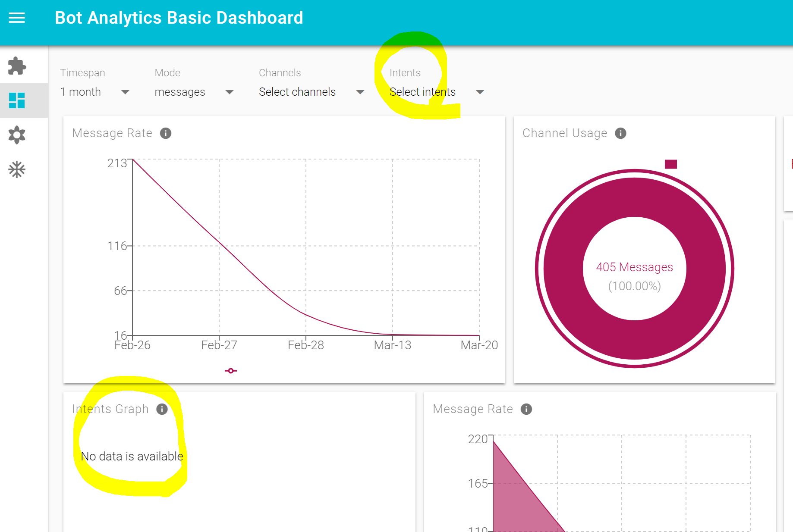Show info for top Message Rate chart
The height and width of the screenshot is (532, 793).
(x=166, y=133)
